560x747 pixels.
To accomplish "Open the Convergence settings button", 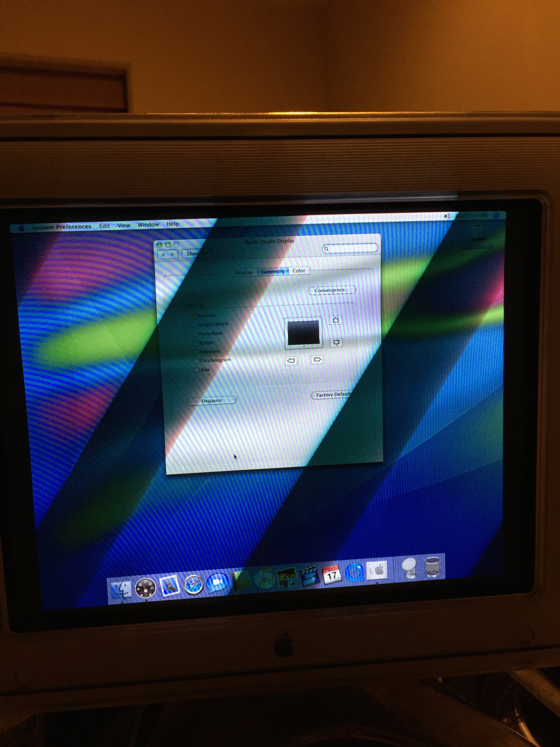I will pyautogui.click(x=332, y=290).
